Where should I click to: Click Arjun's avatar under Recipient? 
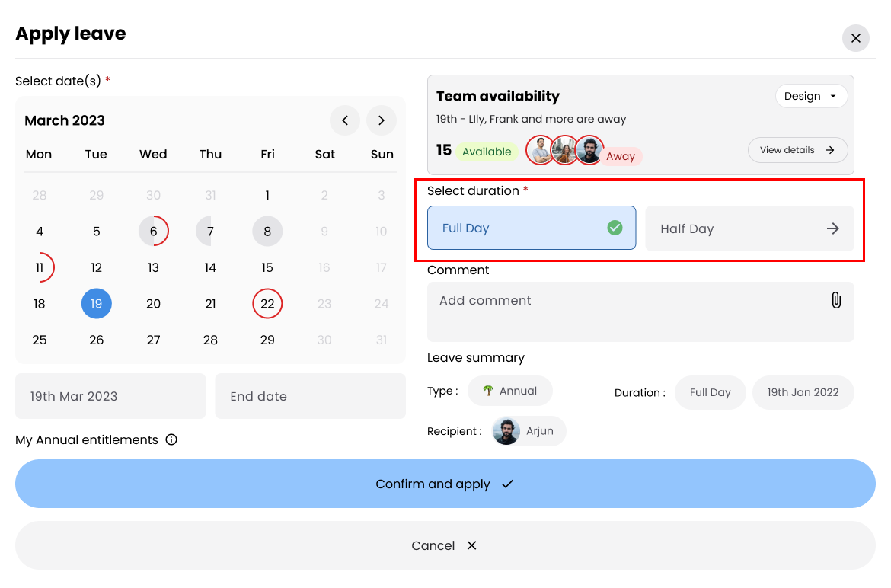click(x=506, y=431)
